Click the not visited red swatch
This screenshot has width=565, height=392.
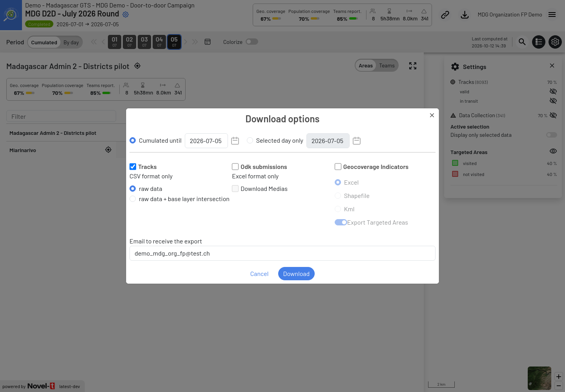455,174
